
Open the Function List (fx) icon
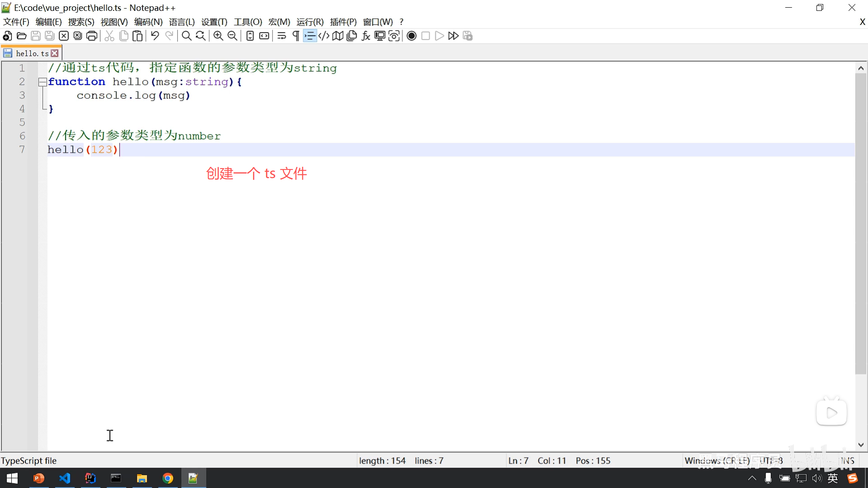366,36
